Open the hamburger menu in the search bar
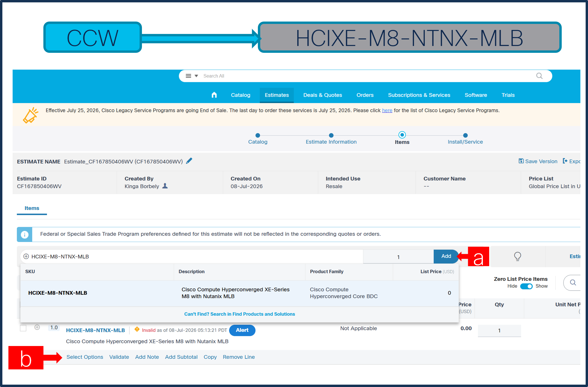Image resolution: width=588 pixels, height=387 pixels. [188, 76]
